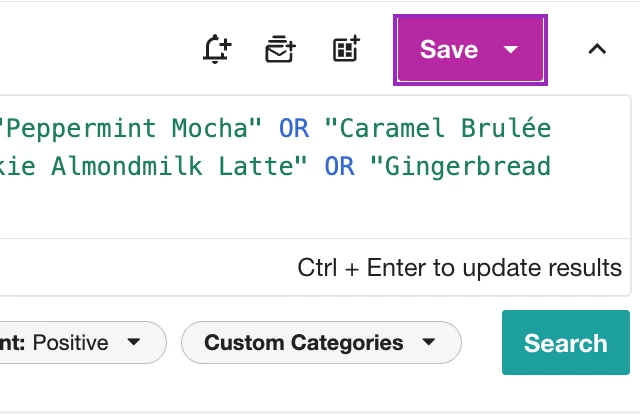Screen dimensions: 640x414
Task: Click the caret arrow next to Positive
Action: [x=133, y=342]
